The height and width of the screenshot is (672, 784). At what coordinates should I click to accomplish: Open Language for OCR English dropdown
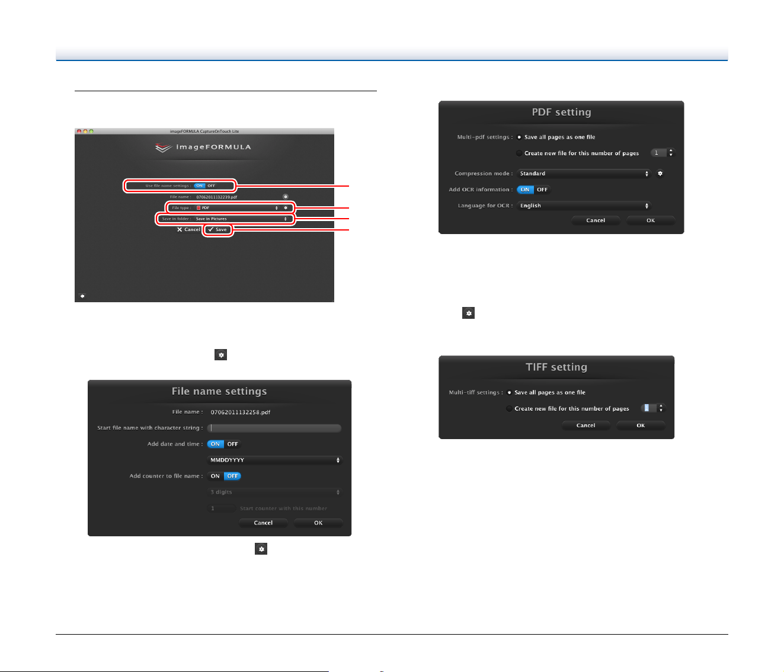(584, 206)
